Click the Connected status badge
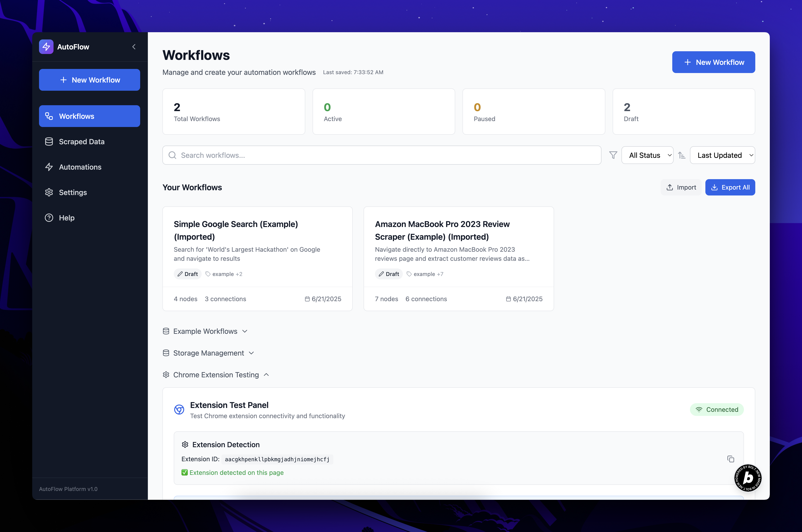 (x=716, y=410)
